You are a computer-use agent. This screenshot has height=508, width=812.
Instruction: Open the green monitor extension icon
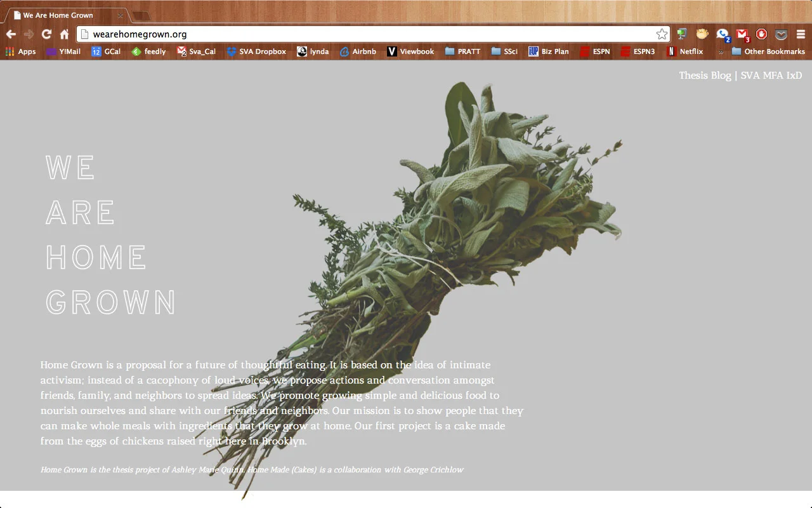682,34
